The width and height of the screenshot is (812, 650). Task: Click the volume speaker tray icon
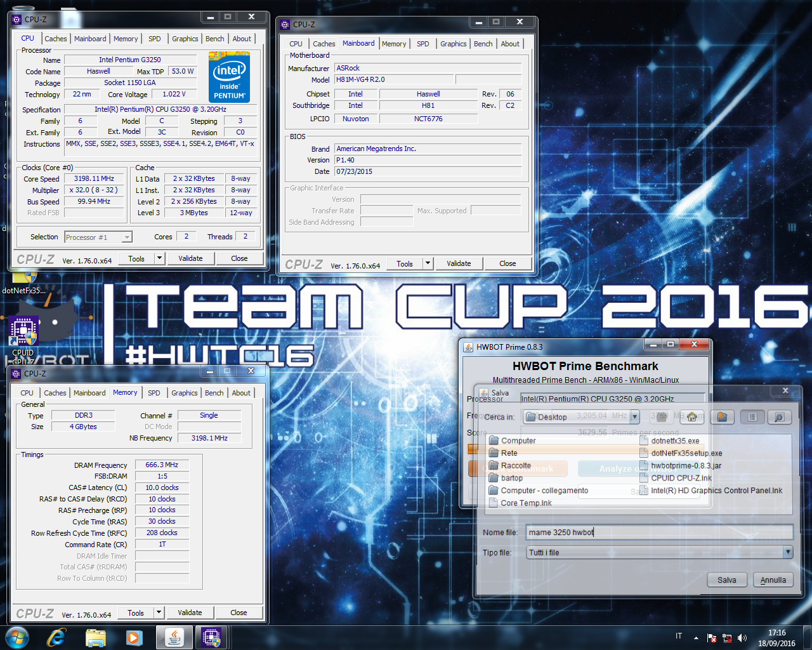pos(742,637)
